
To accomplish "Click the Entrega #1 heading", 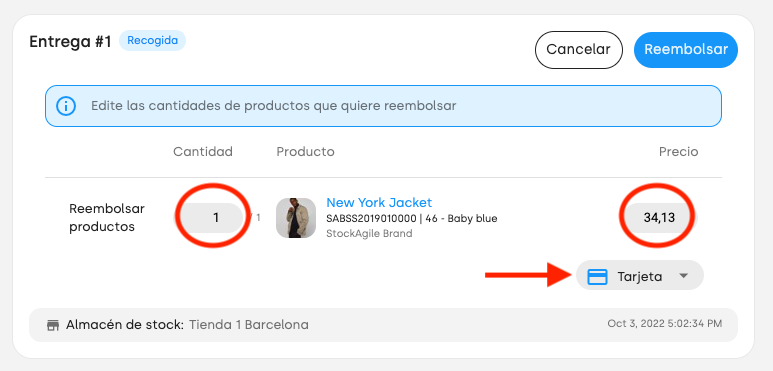I will (70, 41).
